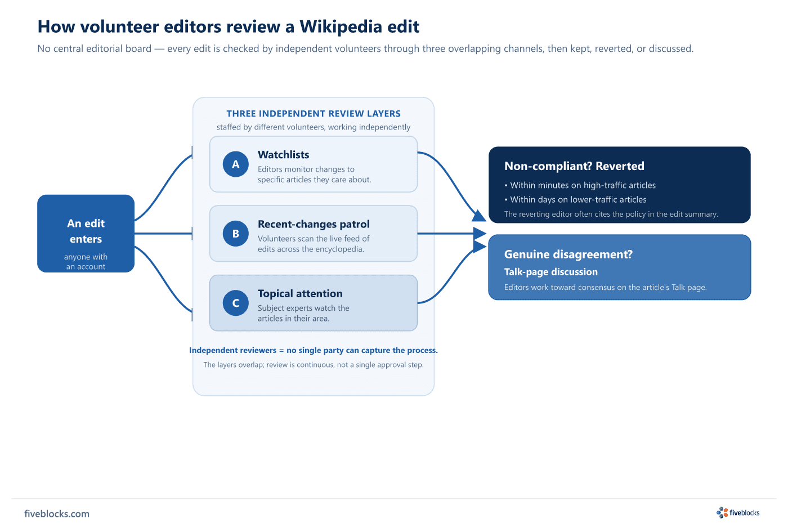
Task: Click the 'No central editorial board' subtitle
Action: (365, 48)
